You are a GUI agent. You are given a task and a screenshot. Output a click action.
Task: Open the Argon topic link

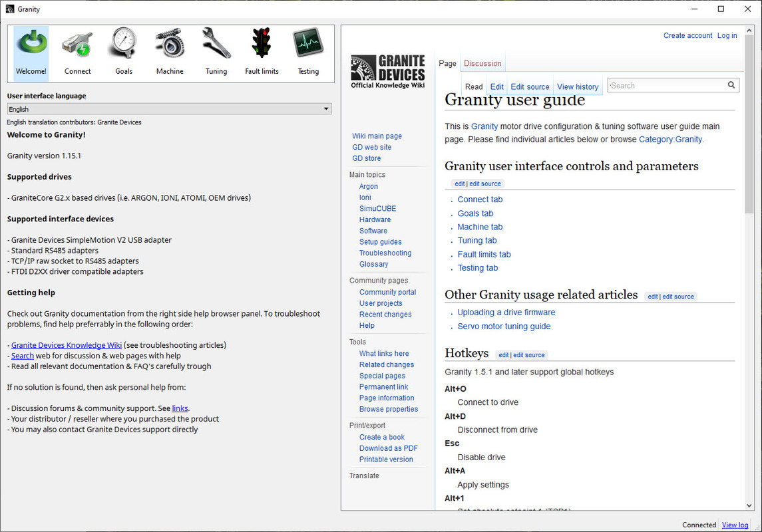click(369, 186)
